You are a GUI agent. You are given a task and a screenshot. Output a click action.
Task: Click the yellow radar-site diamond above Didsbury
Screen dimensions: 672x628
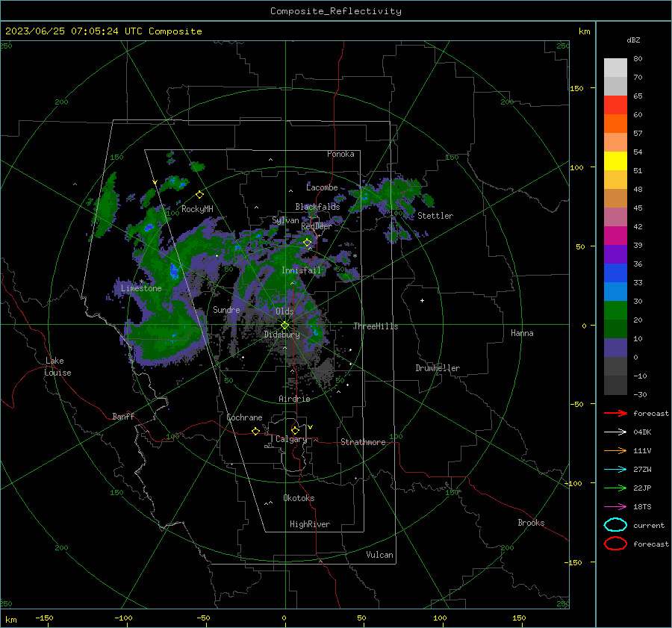(284, 326)
